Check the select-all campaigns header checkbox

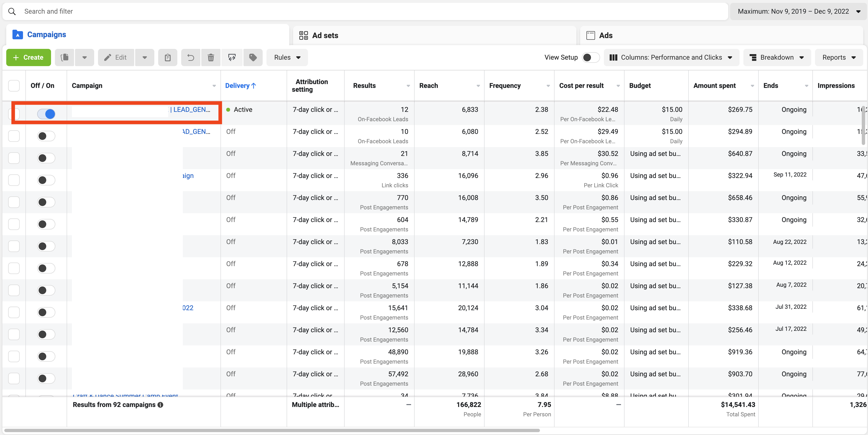tap(14, 86)
